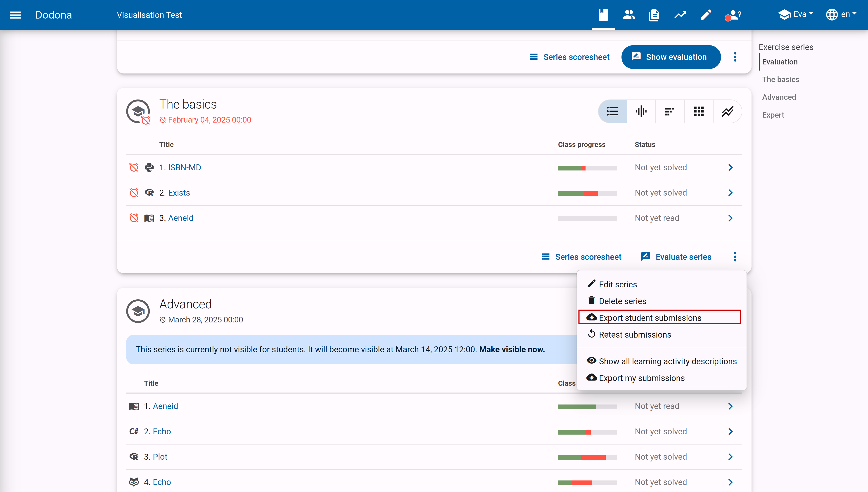Jump to Expert in sidebar
The image size is (868, 492).
click(x=773, y=115)
